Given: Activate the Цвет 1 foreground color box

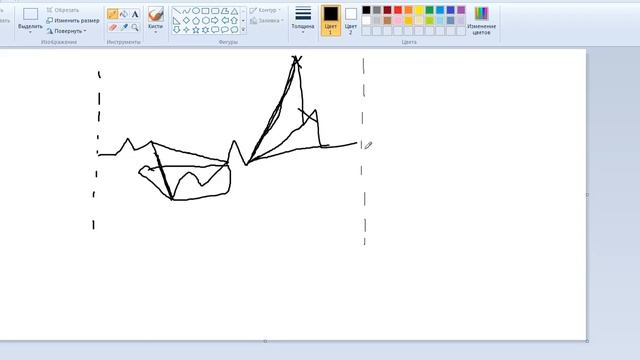Looking at the screenshot, I should coord(331,20).
